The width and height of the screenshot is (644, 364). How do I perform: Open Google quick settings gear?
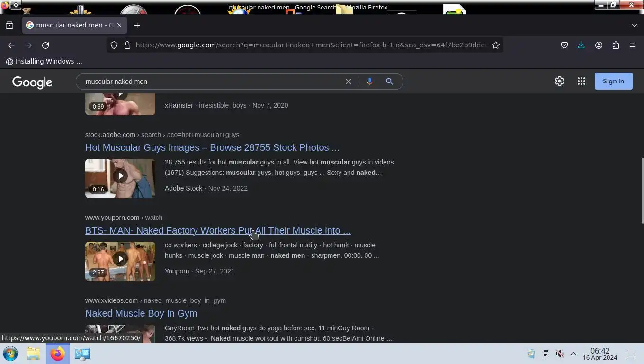(x=560, y=81)
